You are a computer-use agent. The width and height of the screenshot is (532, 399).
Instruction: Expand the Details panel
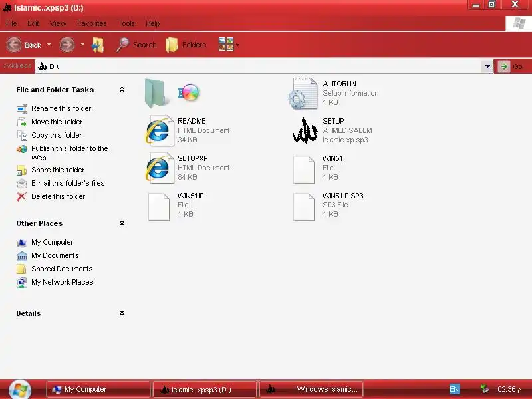pyautogui.click(x=122, y=313)
